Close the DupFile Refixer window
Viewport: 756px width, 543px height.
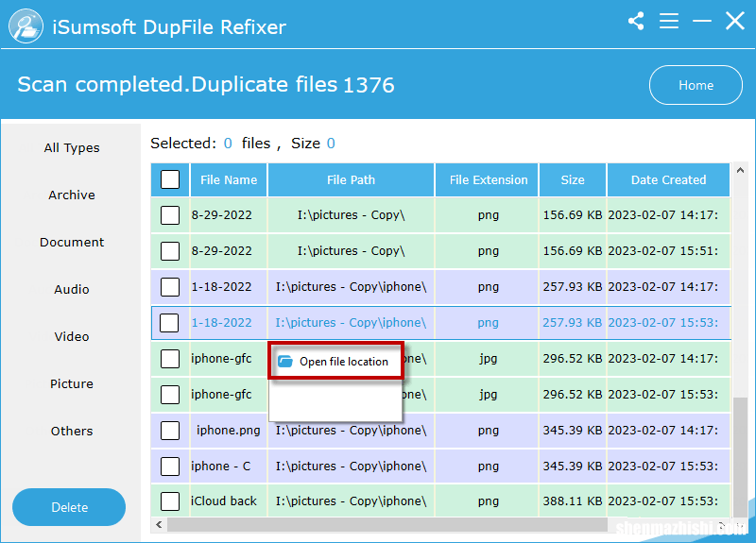pos(735,21)
